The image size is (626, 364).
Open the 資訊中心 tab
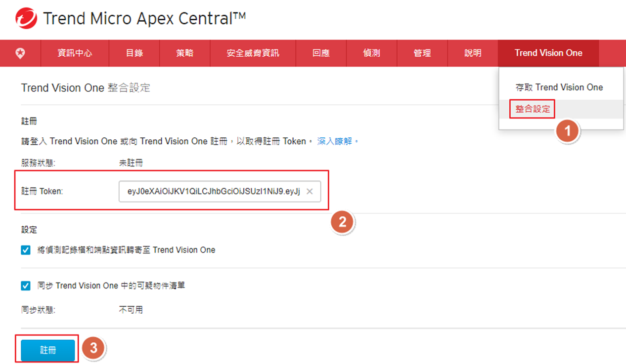75,53
